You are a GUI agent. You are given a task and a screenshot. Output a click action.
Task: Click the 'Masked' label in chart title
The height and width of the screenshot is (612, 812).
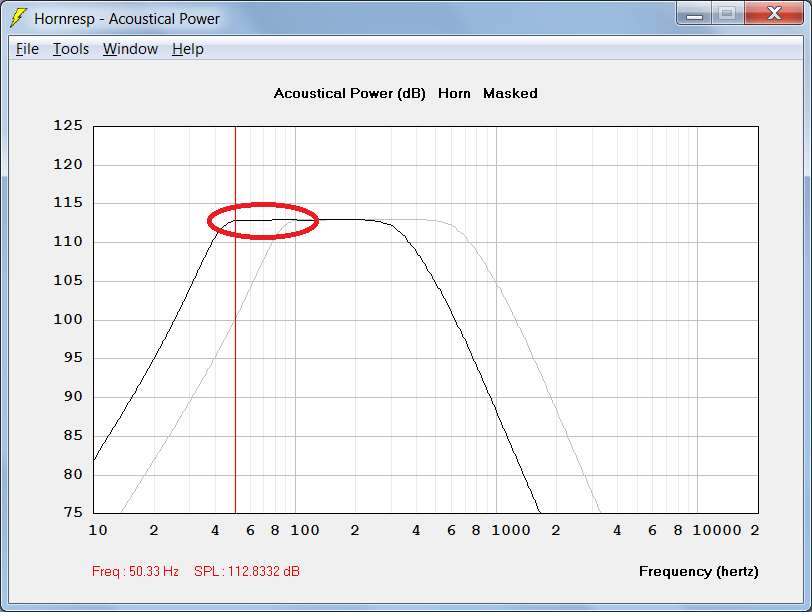[x=510, y=94]
